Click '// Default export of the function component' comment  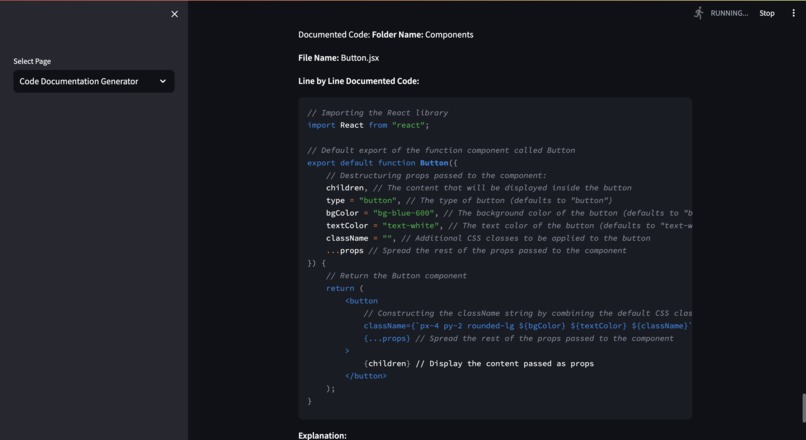[441, 150]
